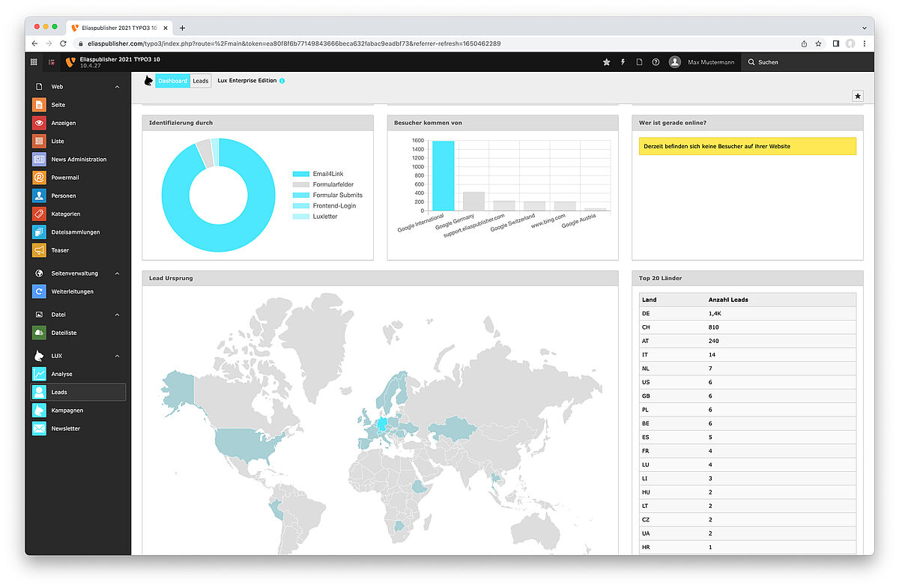Open the LUX Newsletter module
This screenshot has height=588, width=899.
point(65,428)
